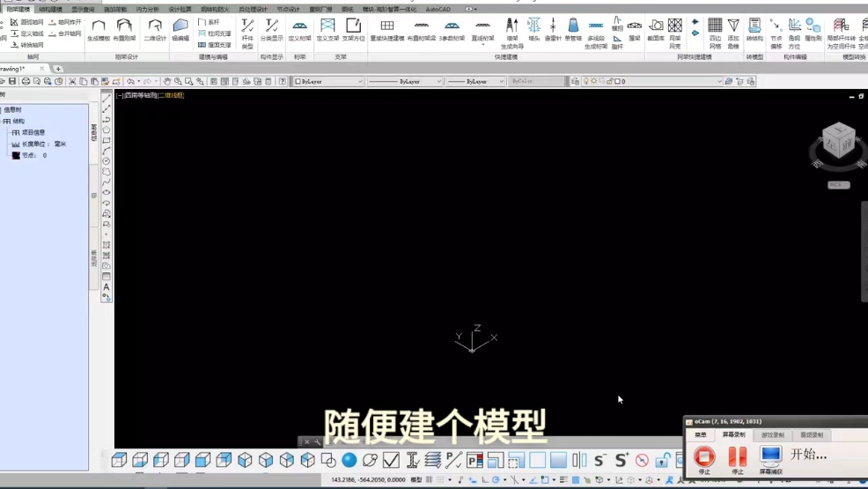
Task: Open the 菜单 menu in oCam window
Action: click(700, 434)
